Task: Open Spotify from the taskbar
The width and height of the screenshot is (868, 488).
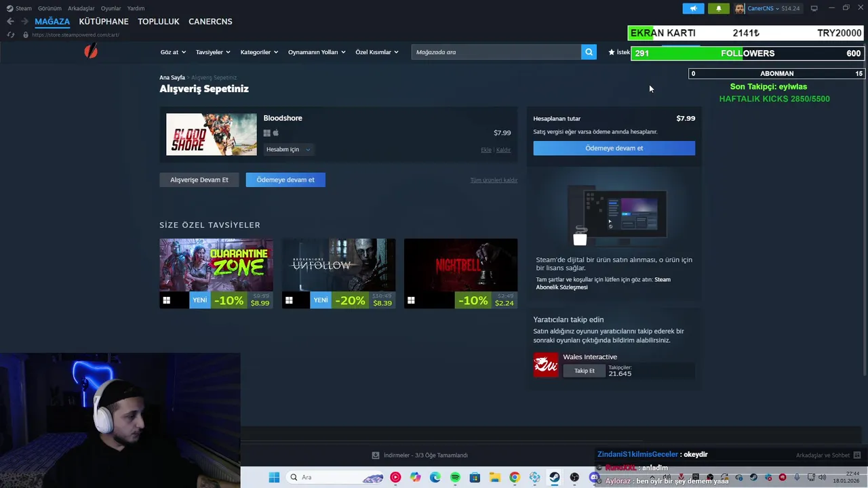Action: 455,477
